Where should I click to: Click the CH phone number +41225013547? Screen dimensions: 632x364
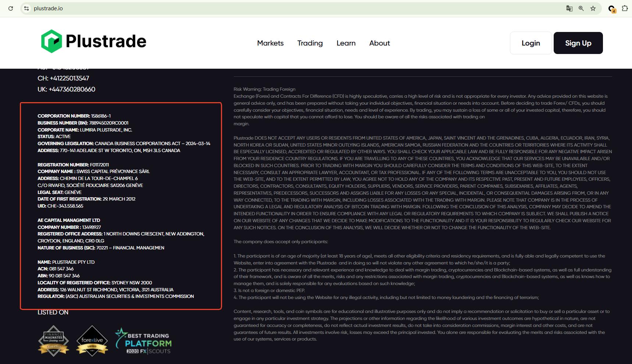click(63, 78)
